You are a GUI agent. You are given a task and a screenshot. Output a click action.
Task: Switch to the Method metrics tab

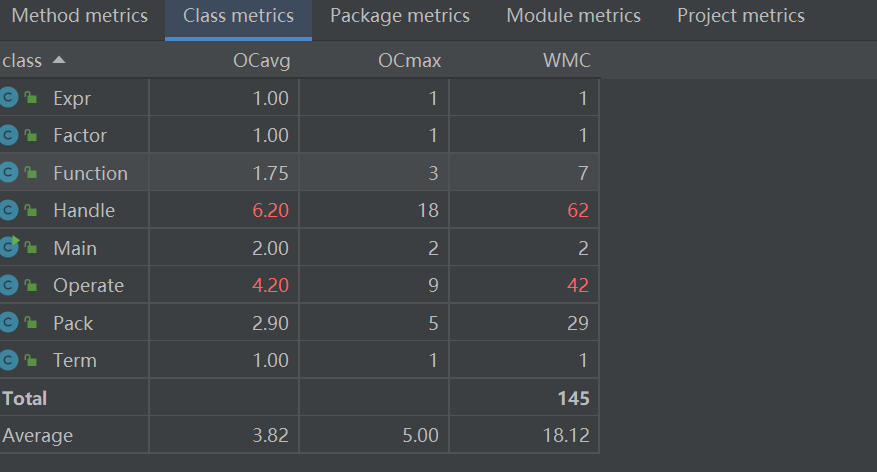(80, 16)
